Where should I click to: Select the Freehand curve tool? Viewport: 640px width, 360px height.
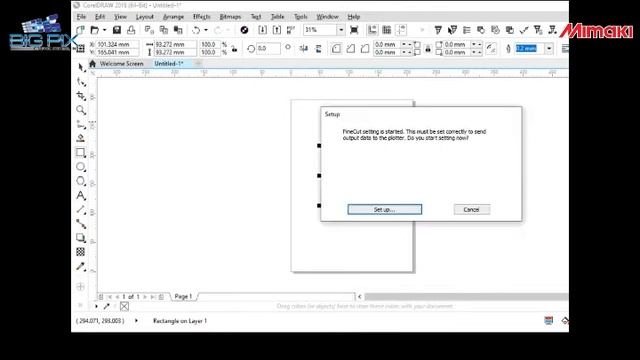81,124
